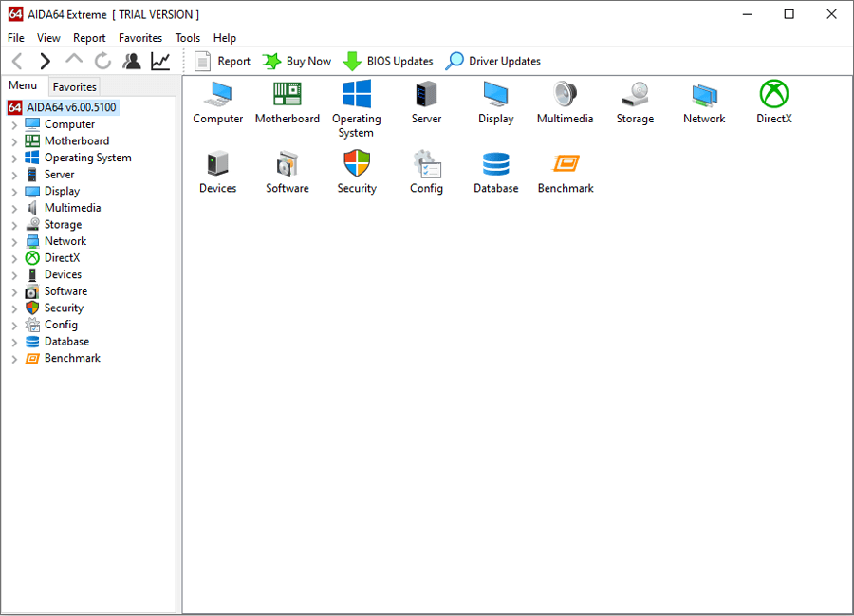Image resolution: width=854 pixels, height=616 pixels.
Task: Click the BIOS Updates button
Action: click(388, 62)
